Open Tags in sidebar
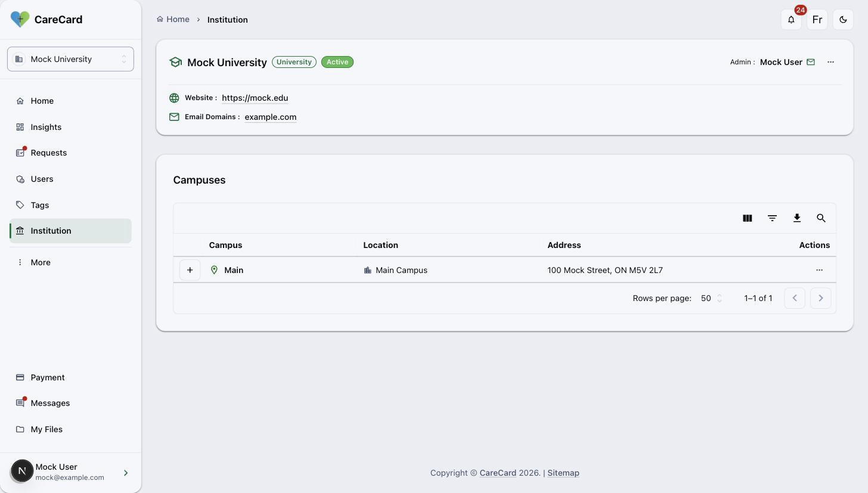This screenshot has height=493, width=868. (x=70, y=205)
